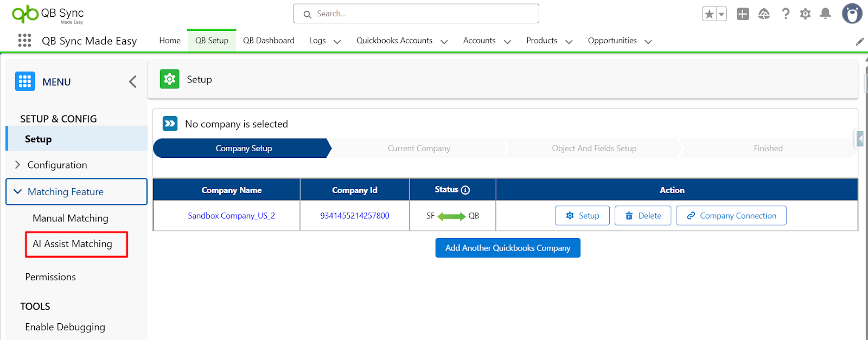The width and height of the screenshot is (868, 340).
Task: Click the Company Connection button
Action: tap(731, 216)
